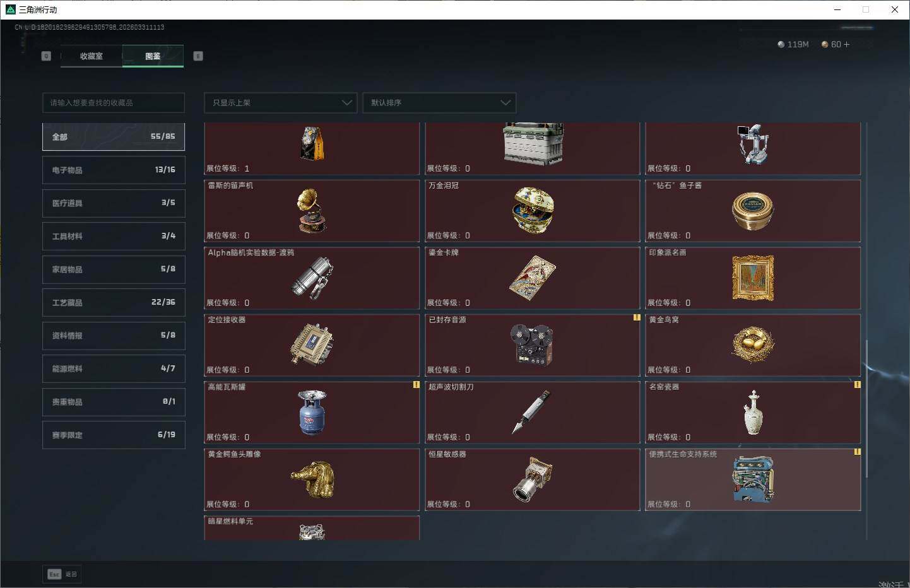Open the 贵重物品 category

pyautogui.click(x=114, y=402)
